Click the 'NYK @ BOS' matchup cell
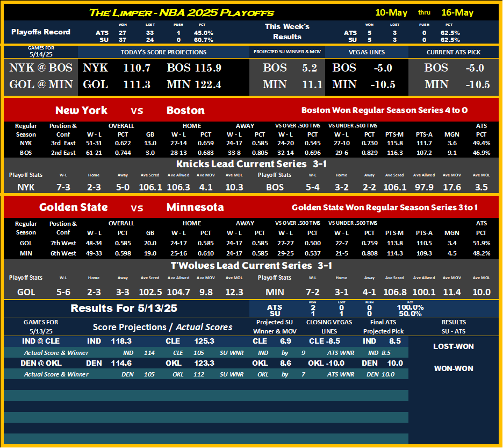This screenshot has width=503, height=448. pos(41,68)
